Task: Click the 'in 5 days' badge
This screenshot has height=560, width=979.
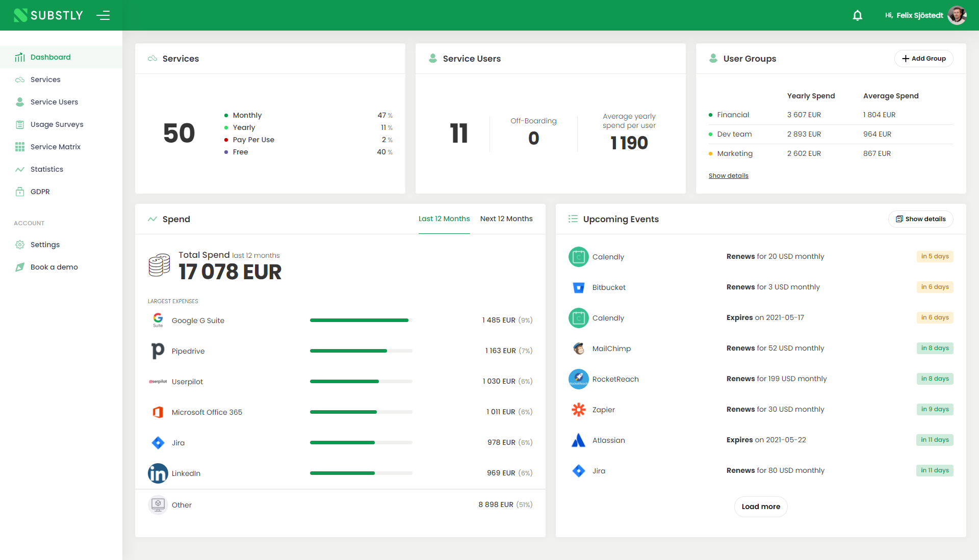Action: click(x=935, y=256)
